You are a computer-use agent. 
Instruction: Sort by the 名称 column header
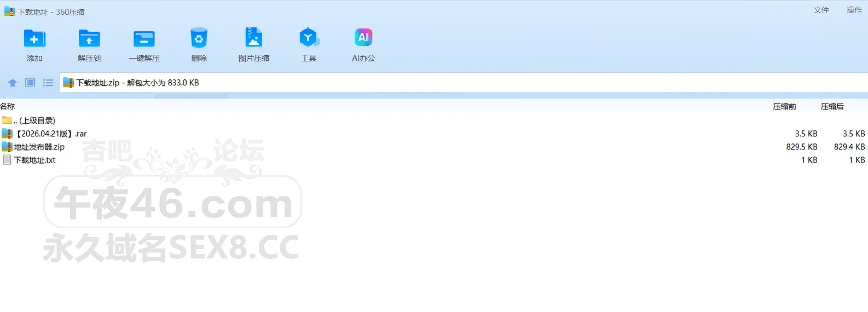[8, 106]
